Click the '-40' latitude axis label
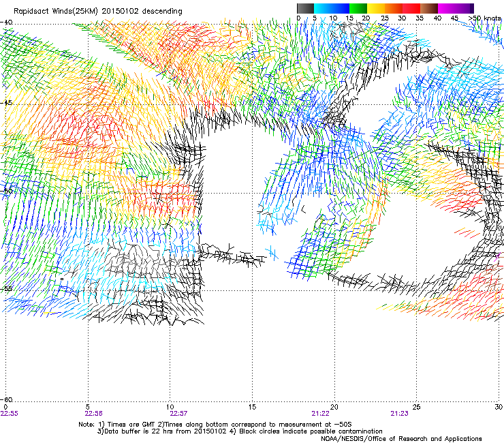This screenshot has width=504, height=443. point(6,22)
